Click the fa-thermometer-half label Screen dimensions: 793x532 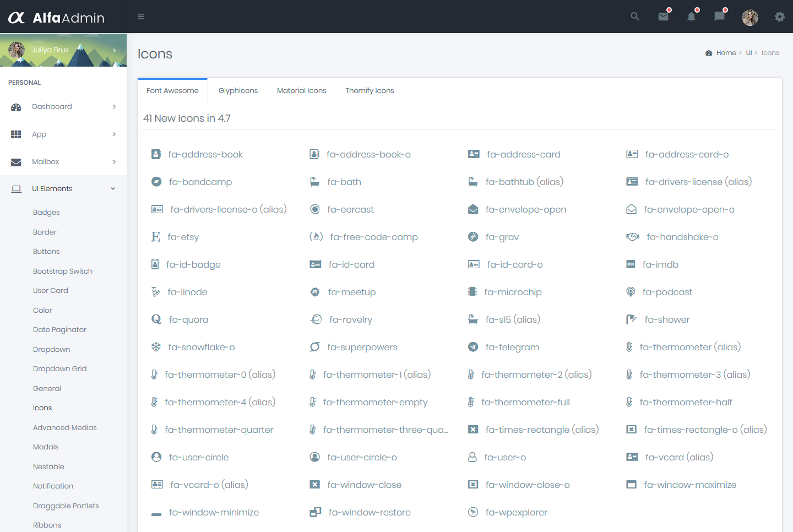(686, 402)
